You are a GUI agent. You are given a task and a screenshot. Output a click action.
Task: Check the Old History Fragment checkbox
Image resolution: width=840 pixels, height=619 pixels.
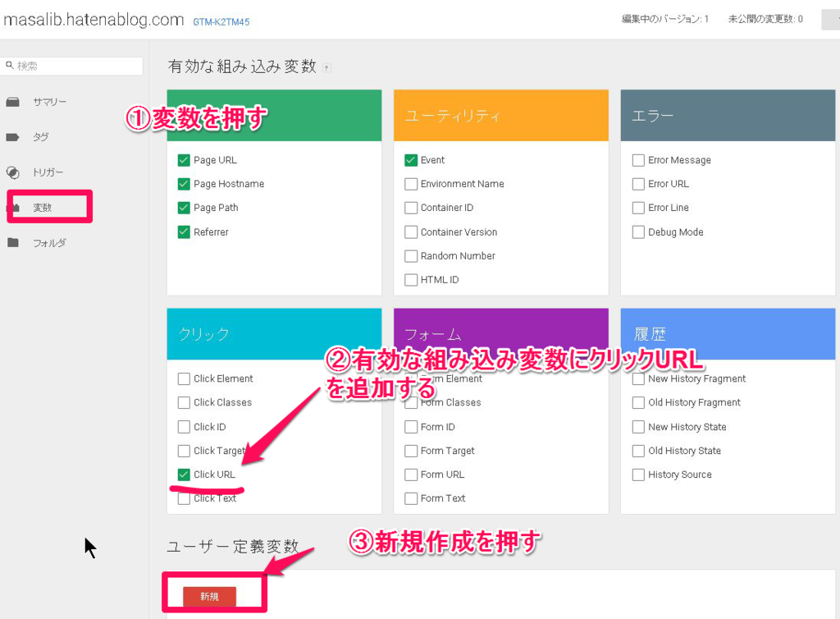coord(638,402)
